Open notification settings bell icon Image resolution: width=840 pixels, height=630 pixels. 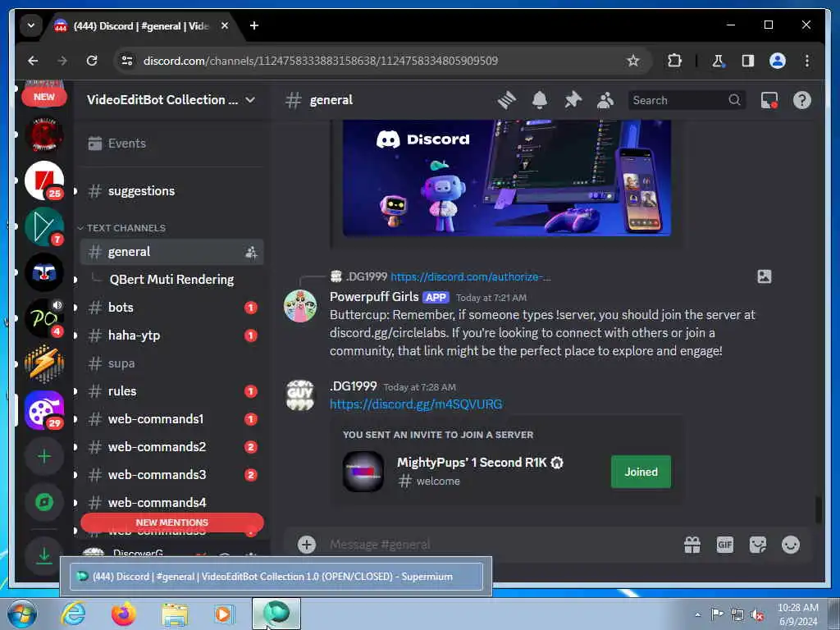click(x=540, y=100)
